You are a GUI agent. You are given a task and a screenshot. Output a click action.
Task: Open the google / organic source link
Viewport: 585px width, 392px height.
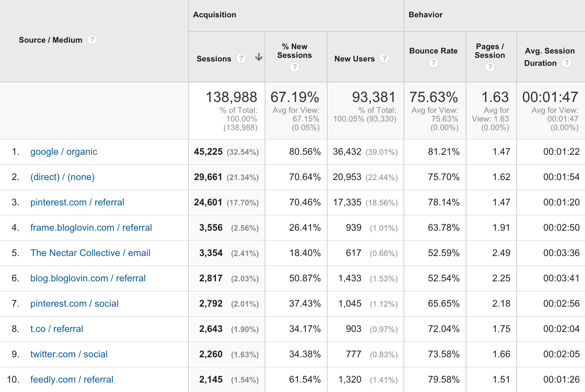point(64,152)
